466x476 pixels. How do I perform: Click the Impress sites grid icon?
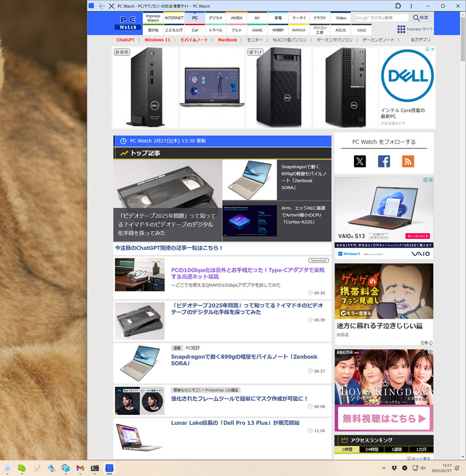(401, 29)
